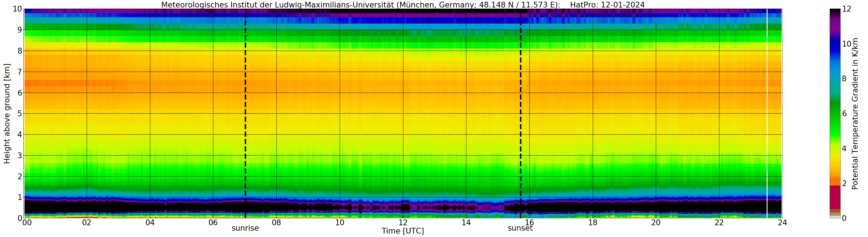Click the "sunset" label below the time axis
Image resolution: width=868 pixels, height=237 pixels.
pyautogui.click(x=520, y=228)
